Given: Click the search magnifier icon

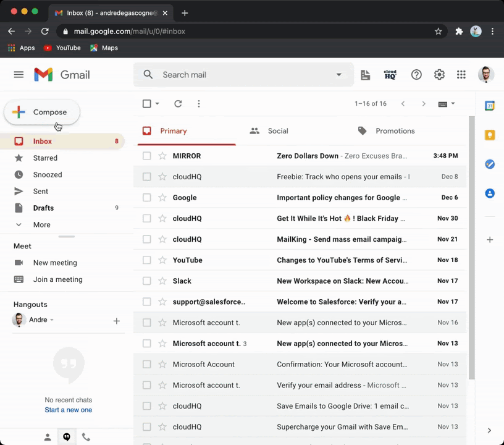Looking at the screenshot, I should tap(148, 75).
